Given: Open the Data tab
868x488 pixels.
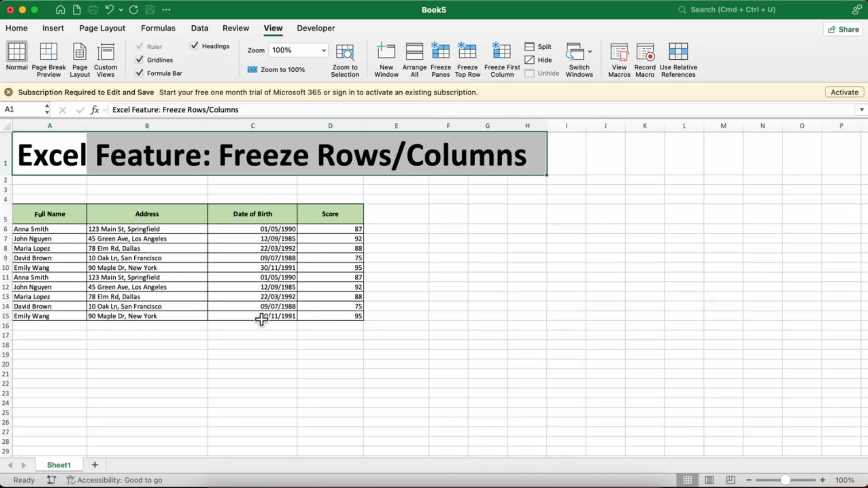Looking at the screenshot, I should click(199, 28).
